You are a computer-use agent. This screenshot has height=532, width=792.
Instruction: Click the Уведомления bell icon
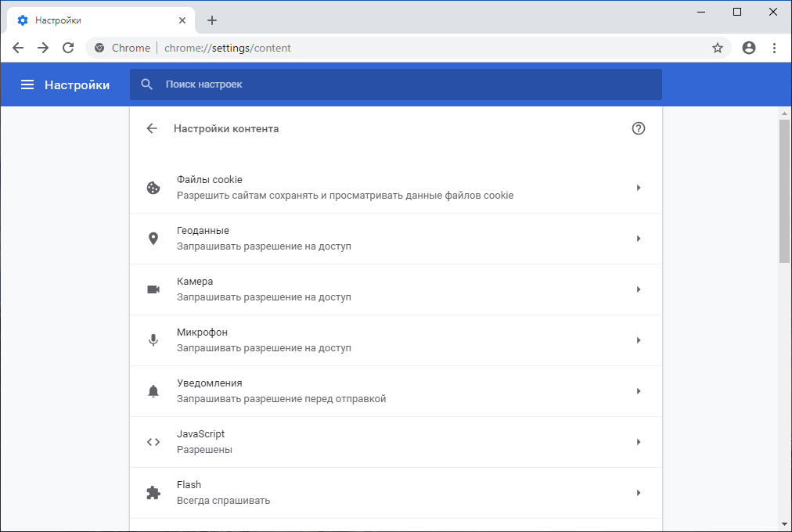click(153, 391)
